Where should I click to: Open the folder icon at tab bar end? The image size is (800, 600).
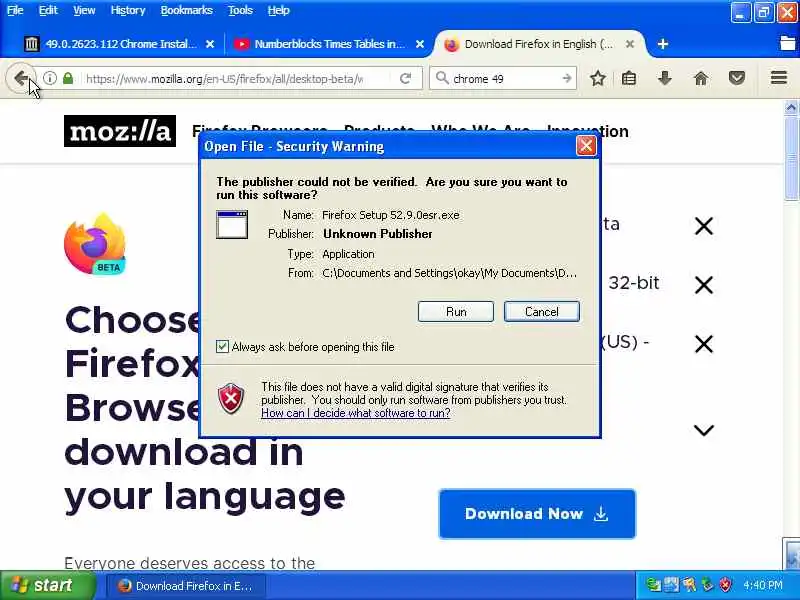788,43
